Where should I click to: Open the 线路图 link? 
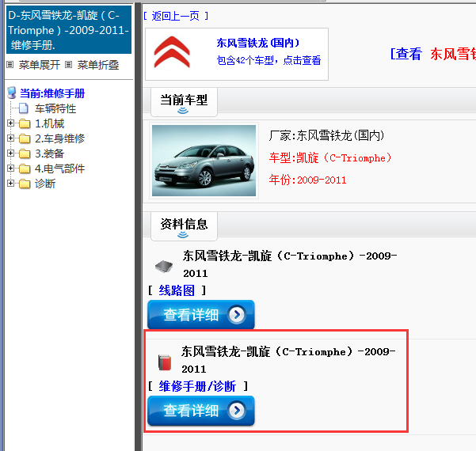click(x=177, y=290)
